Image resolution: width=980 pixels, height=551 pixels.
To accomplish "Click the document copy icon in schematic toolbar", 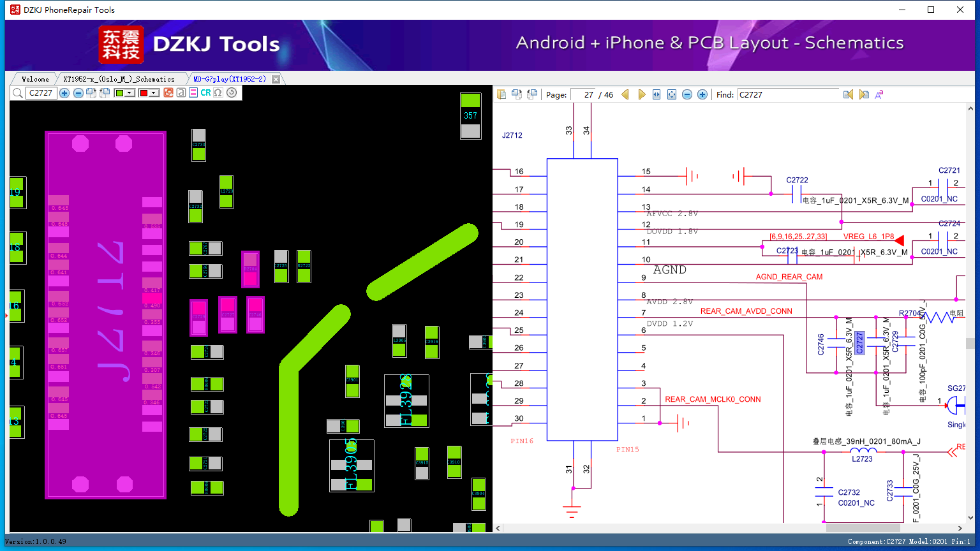I will pos(501,94).
